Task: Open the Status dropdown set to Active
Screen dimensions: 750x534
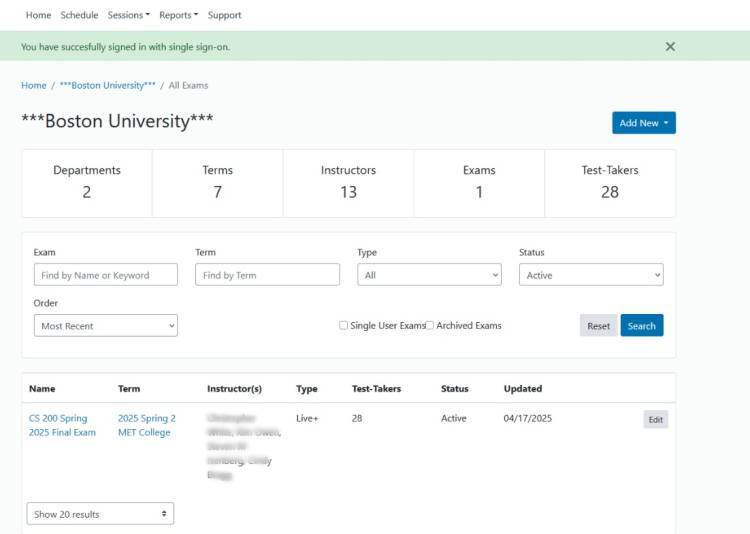Action: tap(590, 275)
